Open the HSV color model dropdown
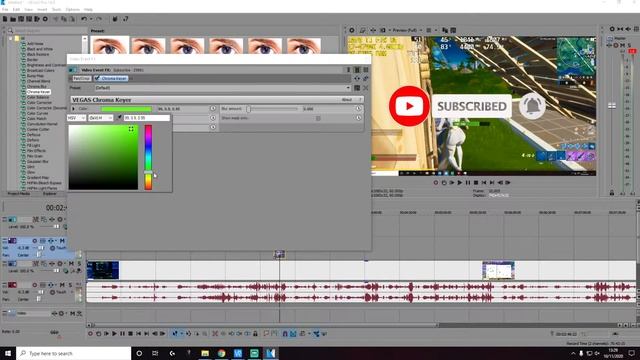This screenshot has width=640, height=360. coord(76,118)
